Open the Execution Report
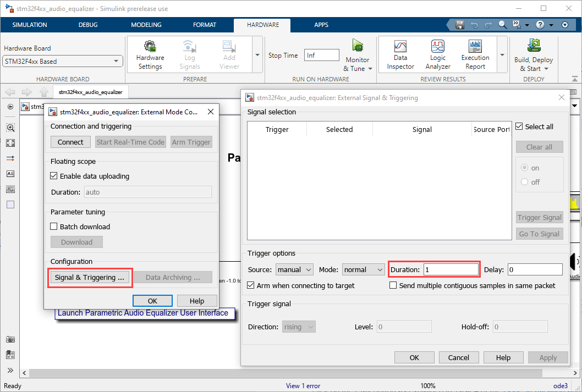Image resolution: width=582 pixels, height=392 pixels. 475,47
